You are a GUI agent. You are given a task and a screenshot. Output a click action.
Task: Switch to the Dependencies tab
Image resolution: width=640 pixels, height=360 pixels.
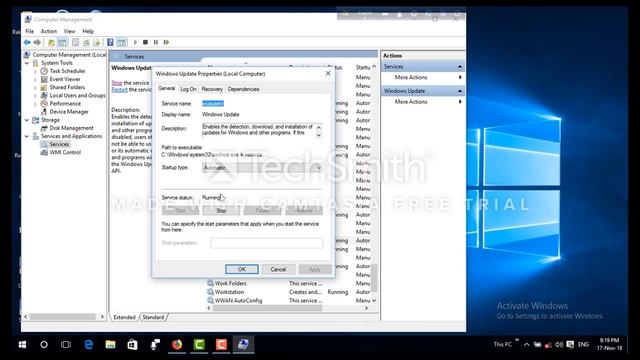point(244,89)
